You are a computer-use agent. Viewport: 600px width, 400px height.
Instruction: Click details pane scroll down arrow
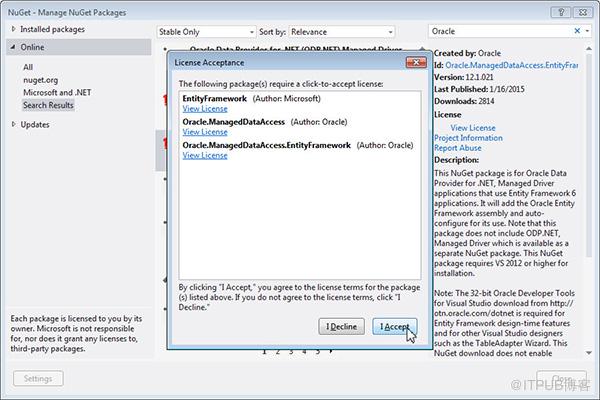coord(589,353)
